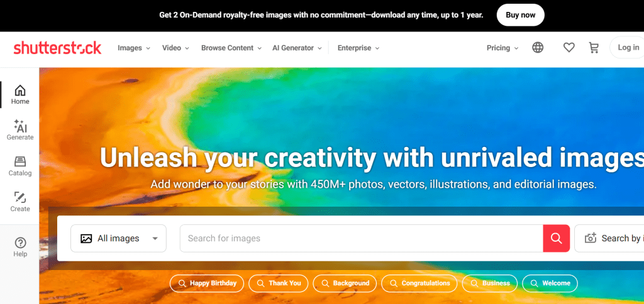Click the Search for images field
Viewport: 644px width, 304px height.
pyautogui.click(x=362, y=238)
